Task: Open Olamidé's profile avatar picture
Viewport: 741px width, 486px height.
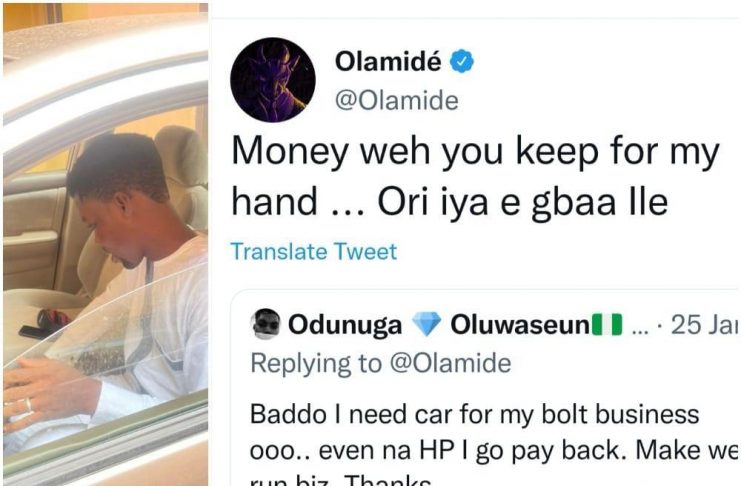Action: tap(273, 80)
